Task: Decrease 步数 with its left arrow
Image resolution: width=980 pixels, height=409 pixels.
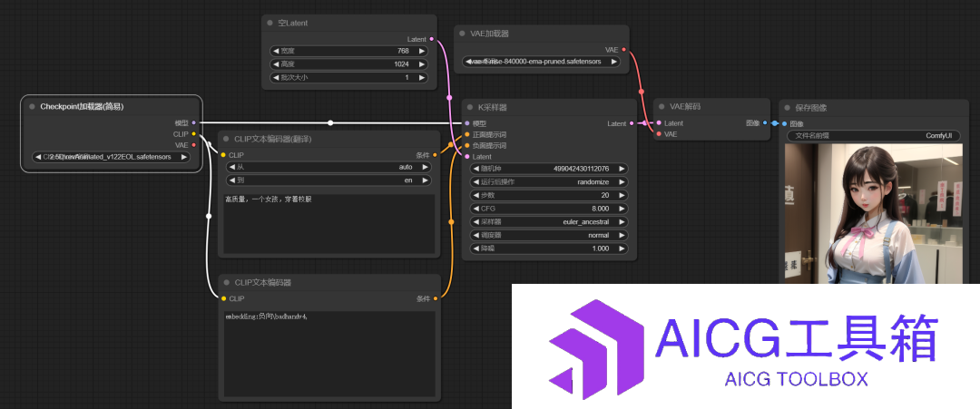Action: (x=475, y=196)
